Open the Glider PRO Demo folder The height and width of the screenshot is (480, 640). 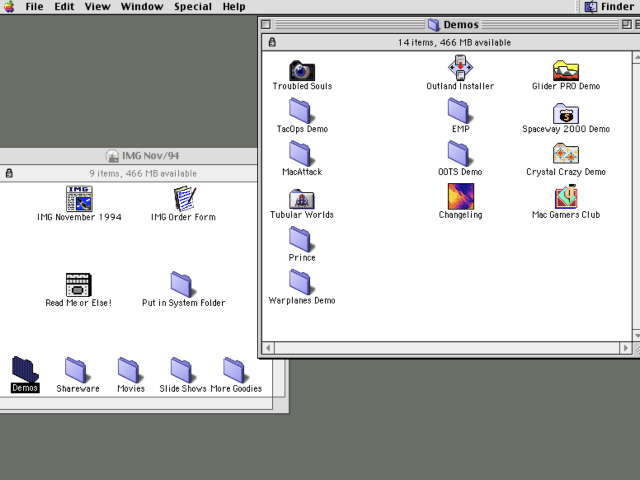(x=566, y=70)
